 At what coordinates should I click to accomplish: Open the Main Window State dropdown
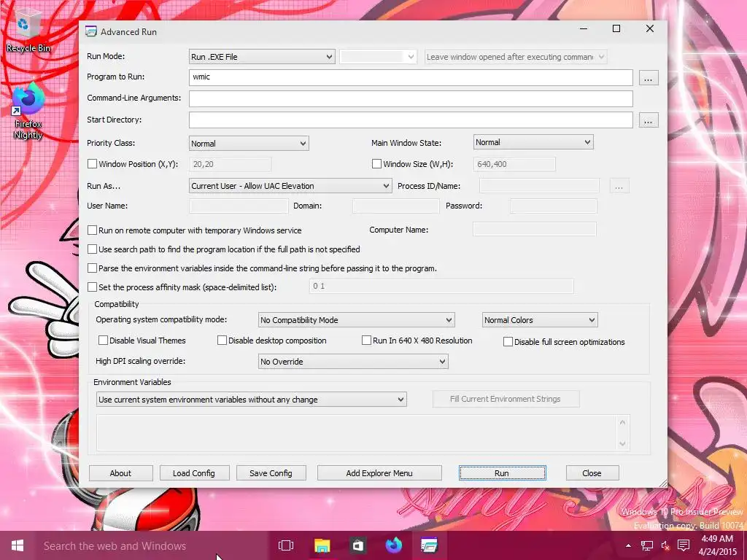(x=533, y=142)
